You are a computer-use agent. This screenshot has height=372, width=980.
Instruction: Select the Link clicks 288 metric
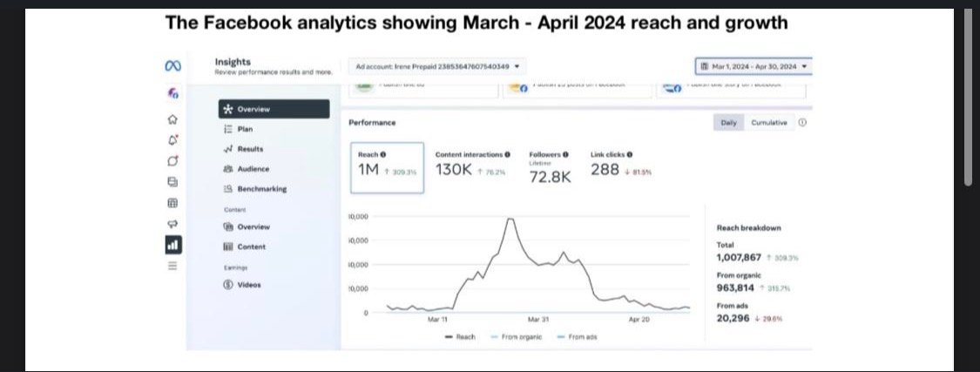(x=621, y=164)
